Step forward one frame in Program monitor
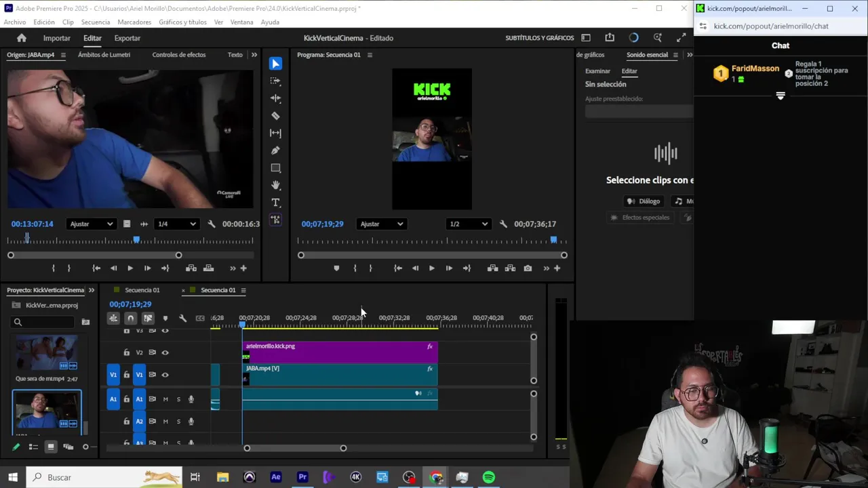This screenshot has height=488, width=868. [449, 268]
